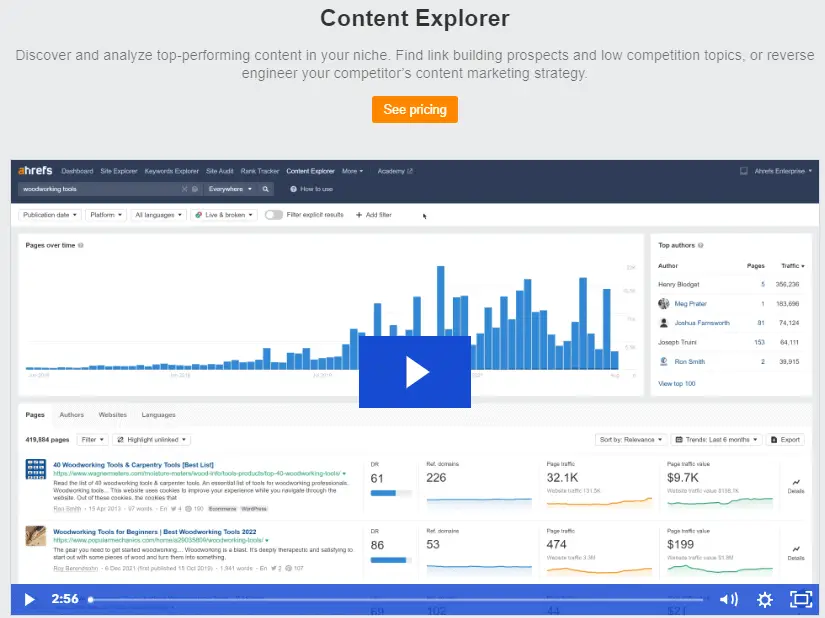Go to Site Explorer

[x=119, y=171]
